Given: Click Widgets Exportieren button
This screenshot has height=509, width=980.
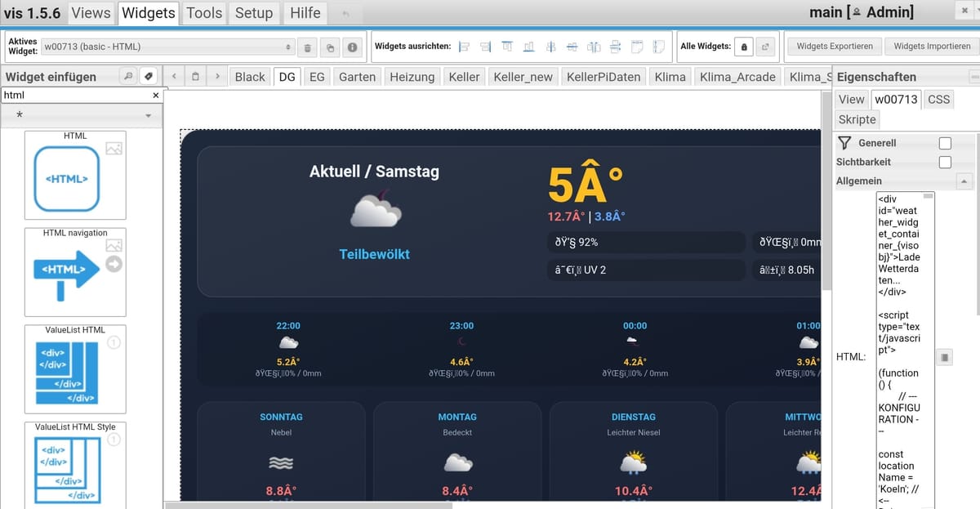Looking at the screenshot, I should pyautogui.click(x=834, y=47).
